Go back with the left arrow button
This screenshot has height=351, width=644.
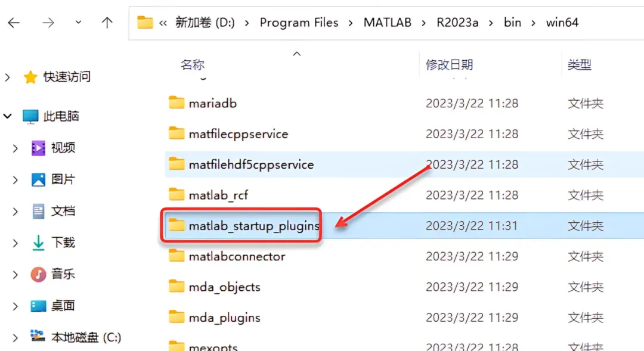(14, 23)
